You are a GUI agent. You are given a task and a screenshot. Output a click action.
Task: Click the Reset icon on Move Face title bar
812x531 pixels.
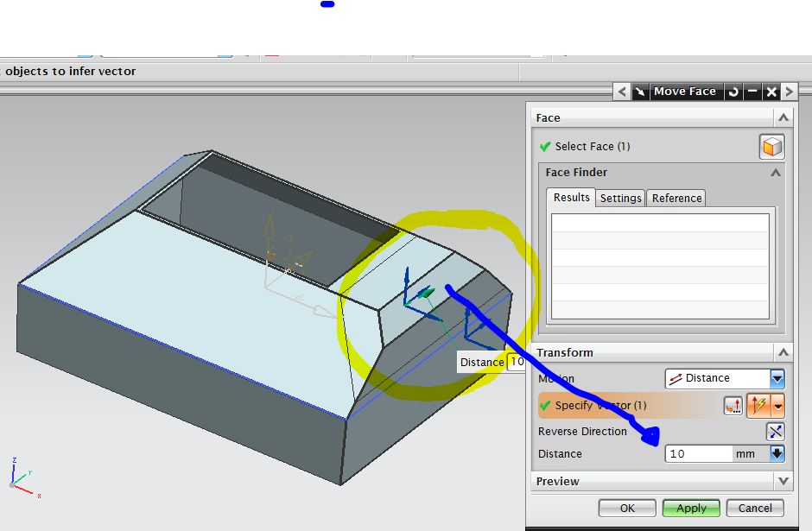[x=733, y=92]
